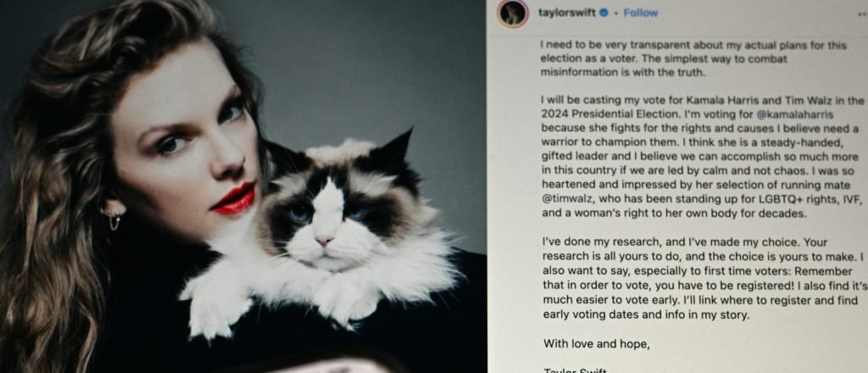
Task: Open the taylorswift username link
Action: (567, 13)
